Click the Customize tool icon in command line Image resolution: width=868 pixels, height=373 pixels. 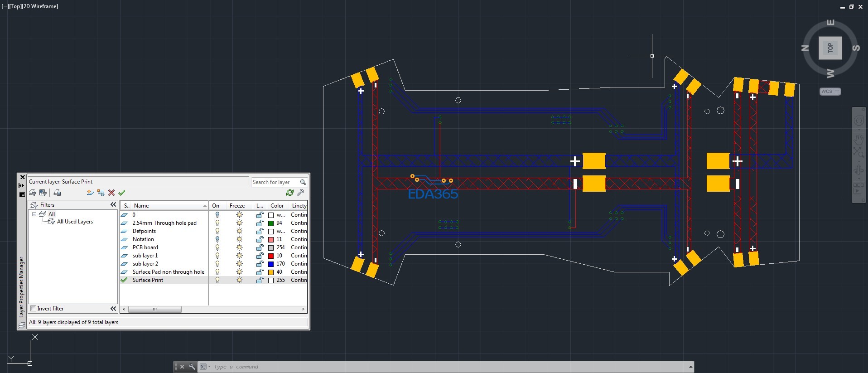click(x=192, y=367)
